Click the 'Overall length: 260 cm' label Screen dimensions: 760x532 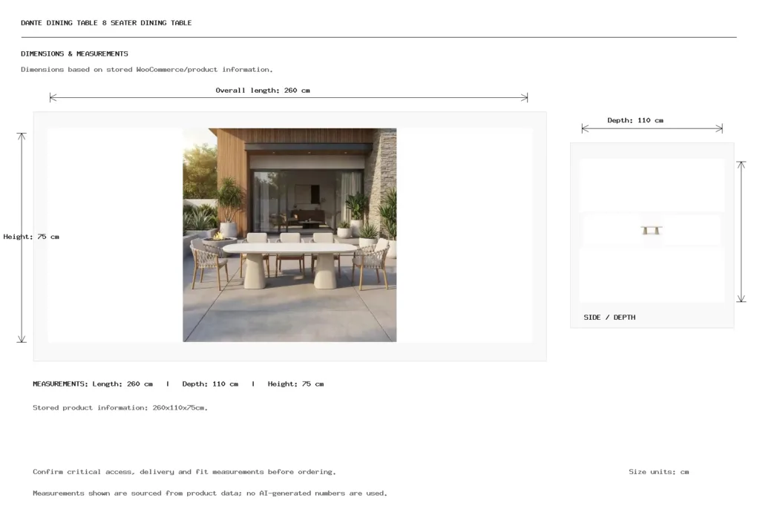[263, 90]
